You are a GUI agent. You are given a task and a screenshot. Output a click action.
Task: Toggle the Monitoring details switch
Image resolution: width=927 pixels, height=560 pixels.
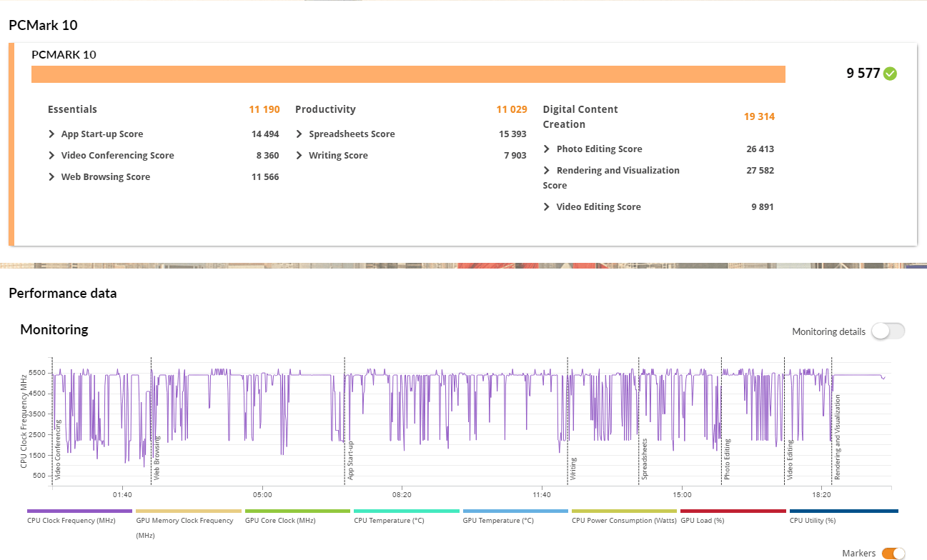[x=888, y=331]
